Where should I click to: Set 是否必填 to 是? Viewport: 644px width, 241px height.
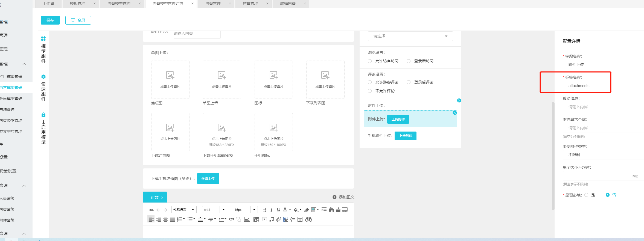586,195
